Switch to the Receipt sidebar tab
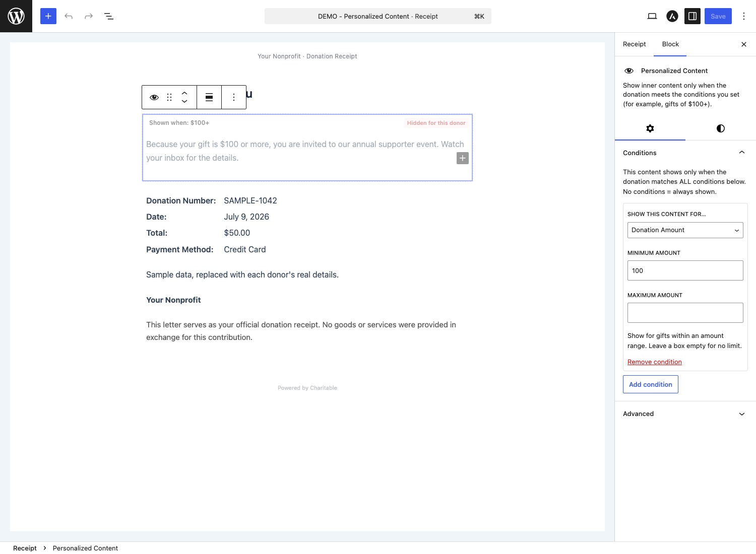 (x=634, y=44)
